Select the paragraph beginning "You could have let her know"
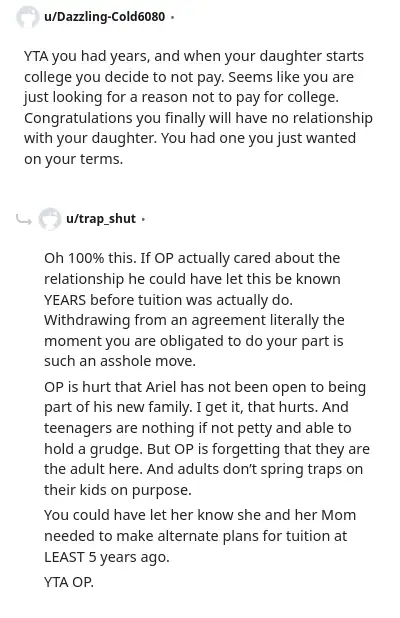The width and height of the screenshot is (400, 618). point(200,536)
